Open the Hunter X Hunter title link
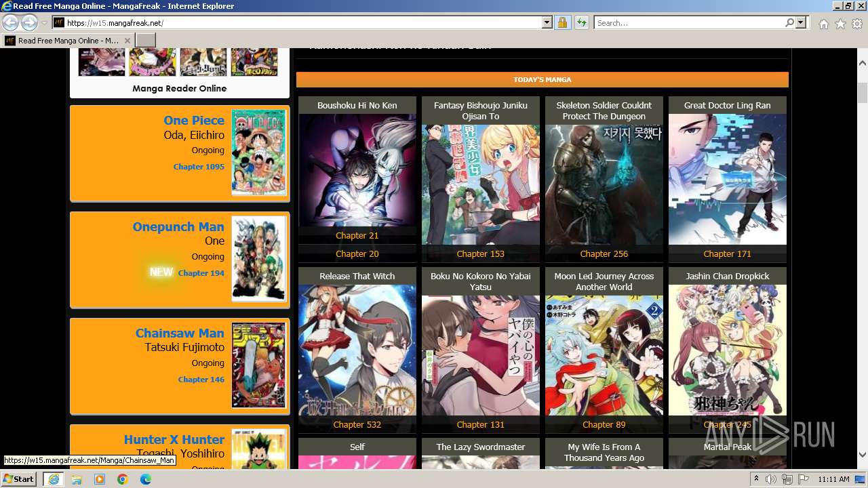868x488 pixels. (174, 440)
